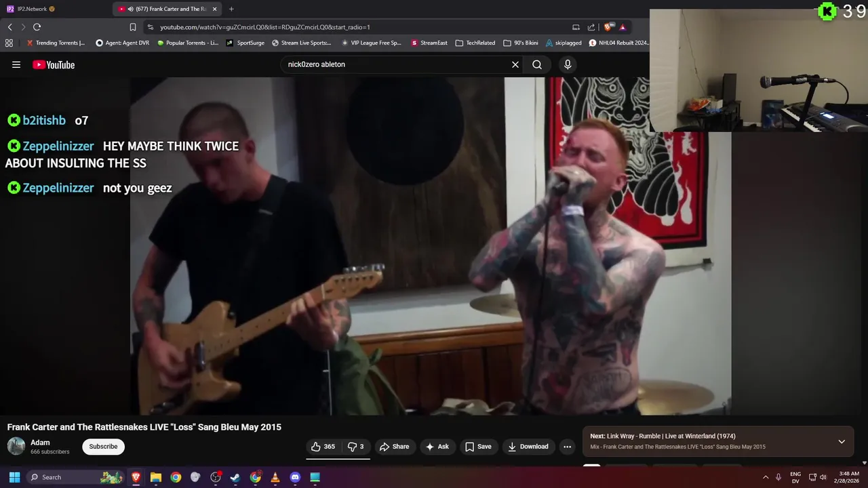Open the Adam channel name link
The width and height of the screenshot is (868, 488).
40,443
